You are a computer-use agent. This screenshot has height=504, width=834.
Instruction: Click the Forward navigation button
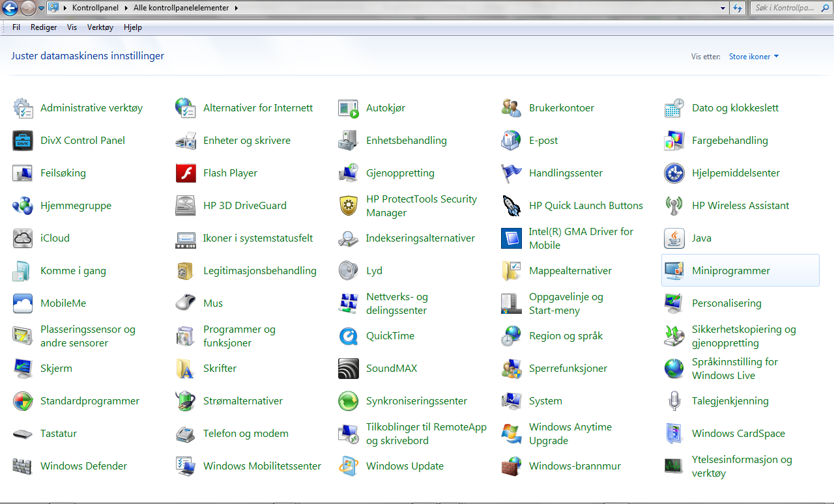point(28,8)
